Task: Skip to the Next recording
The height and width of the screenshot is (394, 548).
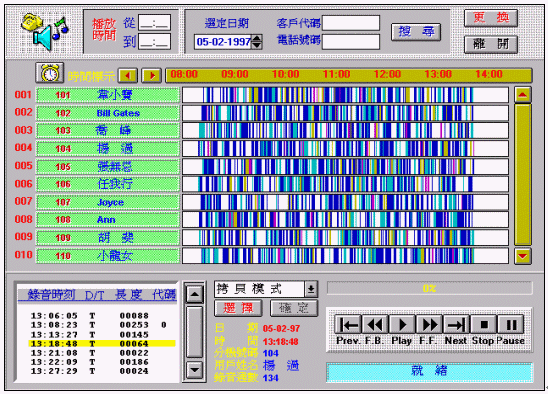Action: coord(456,325)
